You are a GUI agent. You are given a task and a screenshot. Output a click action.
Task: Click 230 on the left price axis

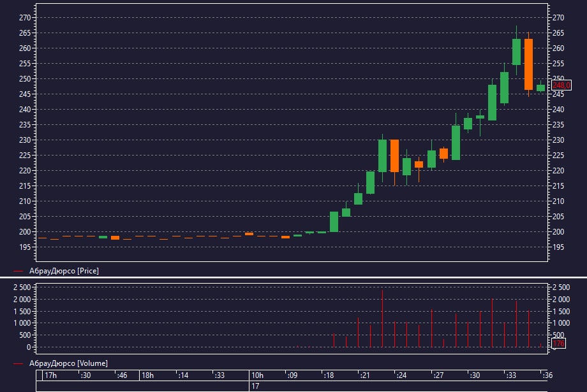coord(25,140)
